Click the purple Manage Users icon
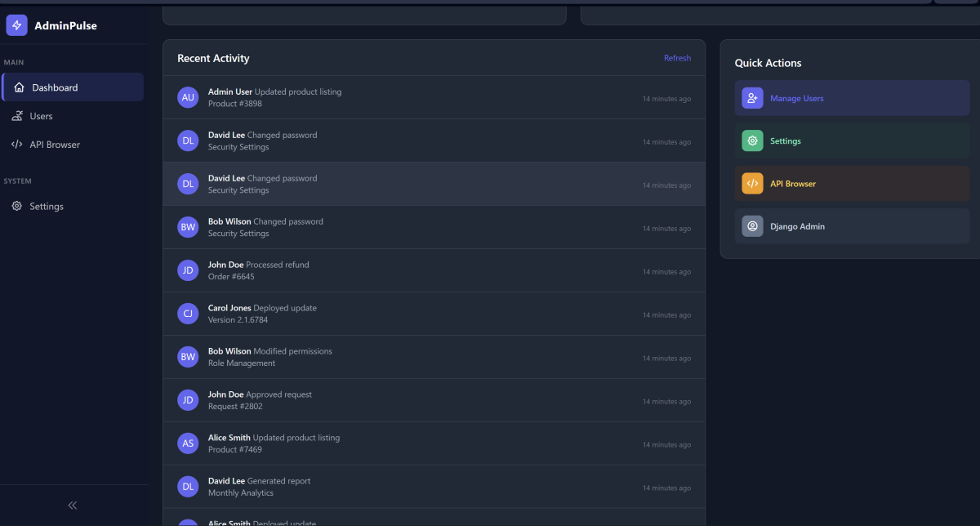 (751, 97)
